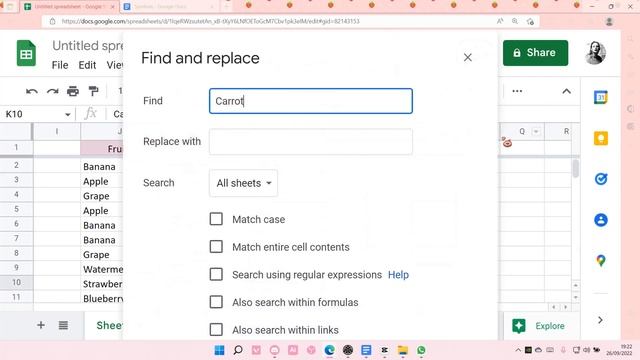The image size is (640, 360).
Task: Open Google Maps in side panel
Action: (601, 260)
